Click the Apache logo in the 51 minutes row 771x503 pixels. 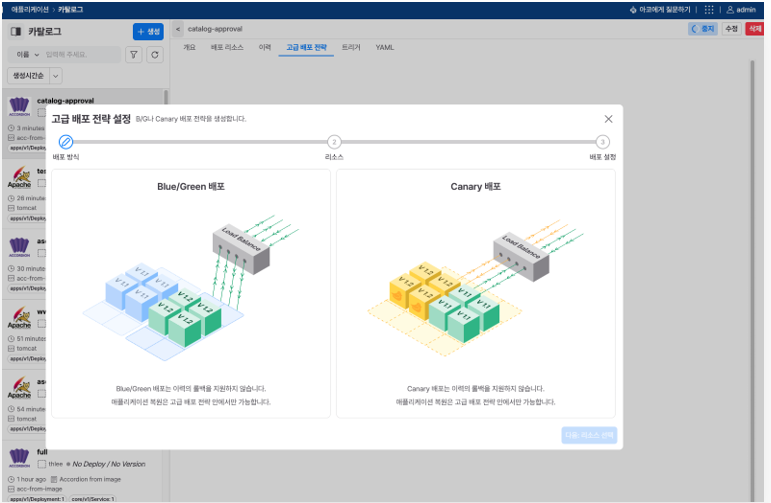point(19,318)
